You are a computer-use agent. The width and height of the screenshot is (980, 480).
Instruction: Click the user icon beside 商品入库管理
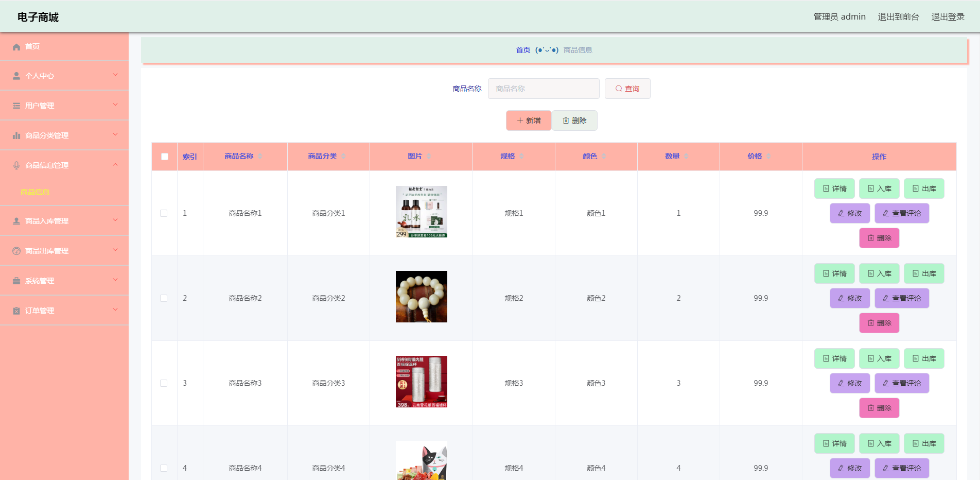[x=16, y=221]
